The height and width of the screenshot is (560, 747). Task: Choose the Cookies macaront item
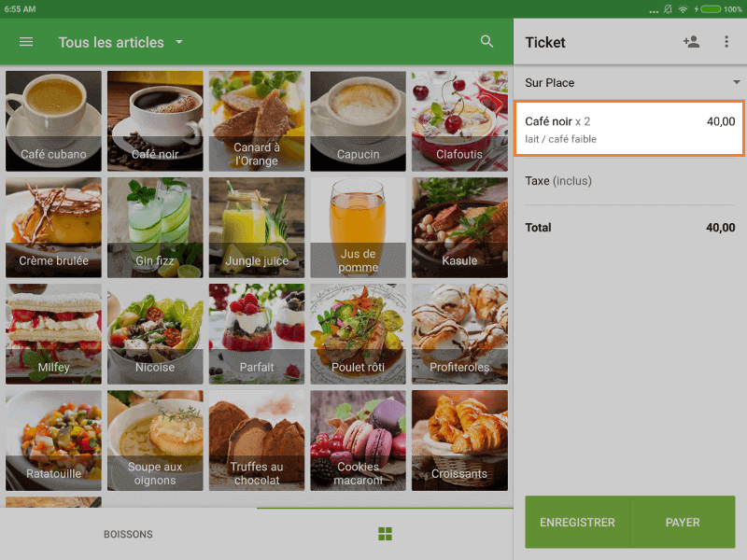pyautogui.click(x=359, y=440)
